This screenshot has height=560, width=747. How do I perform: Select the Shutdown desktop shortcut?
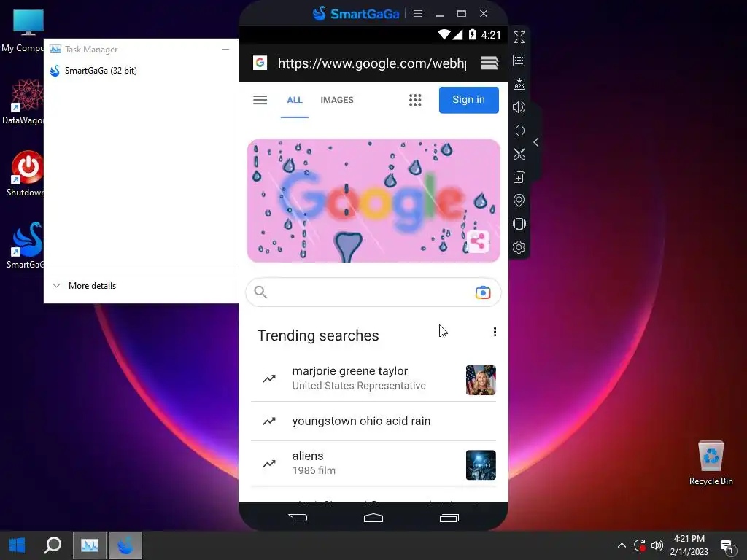[24, 174]
